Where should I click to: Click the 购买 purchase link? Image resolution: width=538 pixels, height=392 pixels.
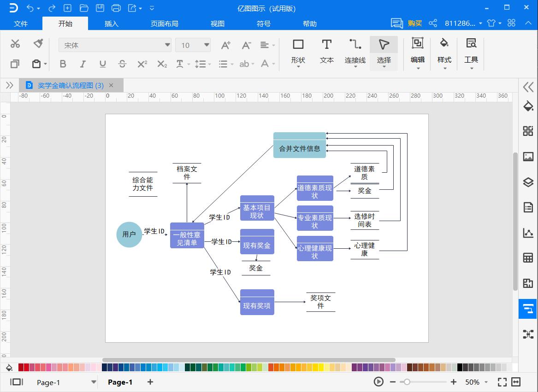click(414, 23)
